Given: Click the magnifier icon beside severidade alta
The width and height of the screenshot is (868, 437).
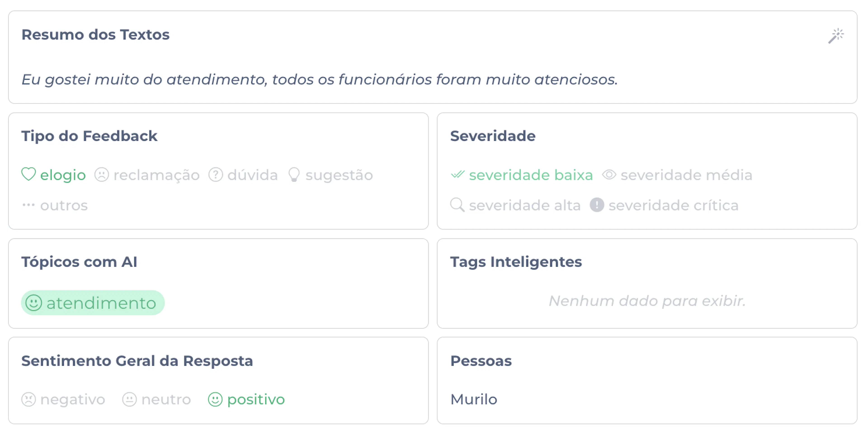Looking at the screenshot, I should [457, 205].
